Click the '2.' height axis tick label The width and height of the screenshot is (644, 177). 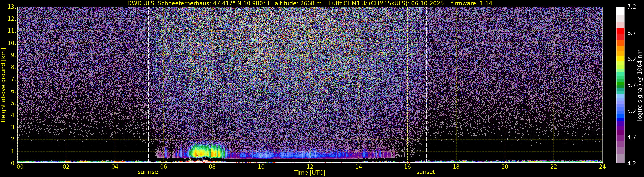click(13, 139)
